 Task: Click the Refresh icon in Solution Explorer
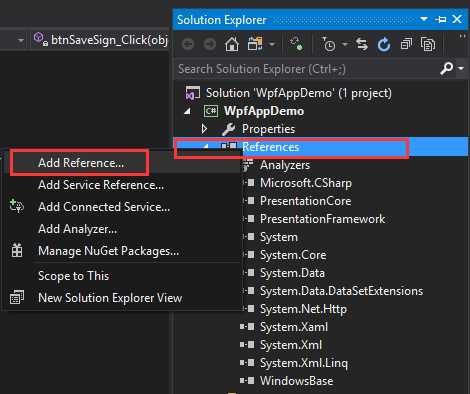[x=384, y=44]
